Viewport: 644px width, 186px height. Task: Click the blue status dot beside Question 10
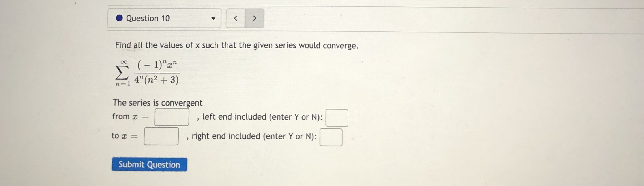coord(120,18)
